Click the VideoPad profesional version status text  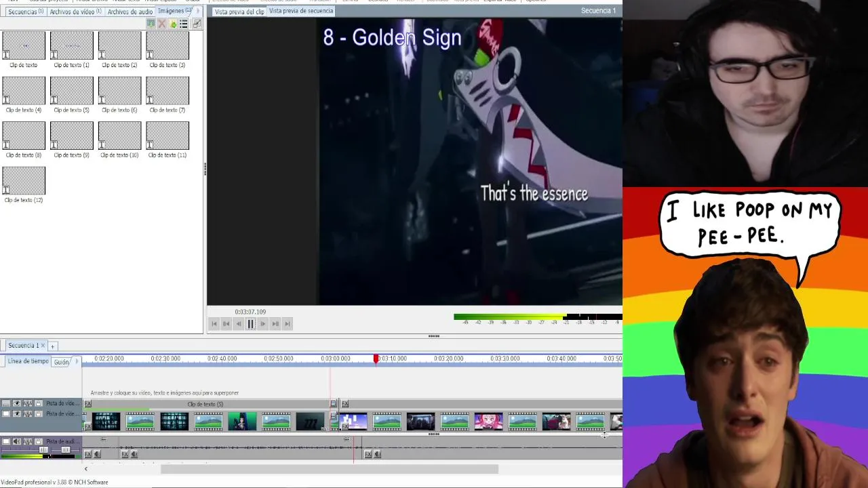pos(54,483)
